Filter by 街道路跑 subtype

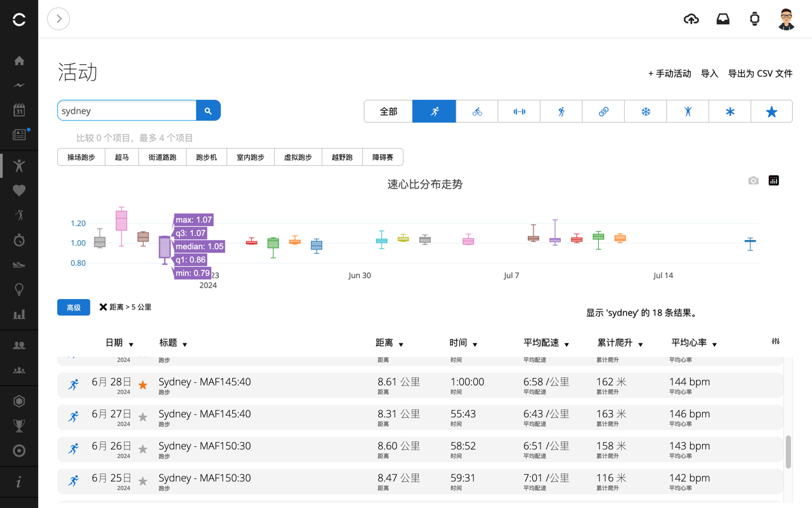pyautogui.click(x=162, y=157)
